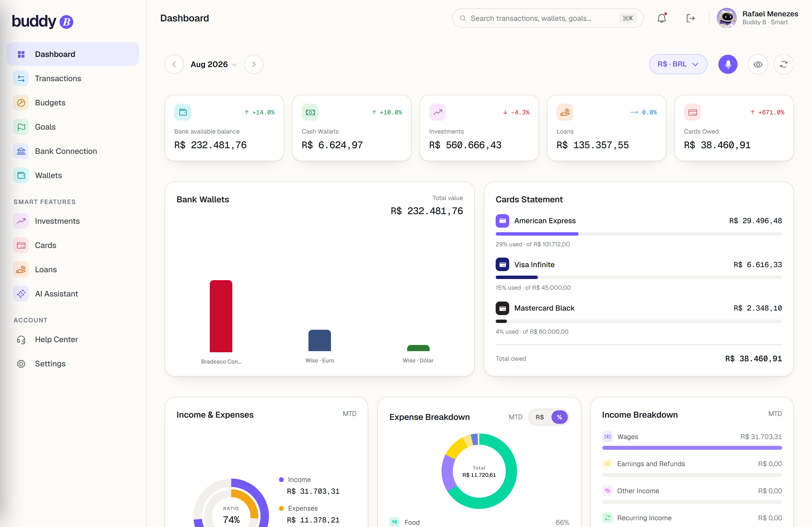The width and height of the screenshot is (812, 527).
Task: Click the Loans card hand-coin icon
Action: coord(565,112)
